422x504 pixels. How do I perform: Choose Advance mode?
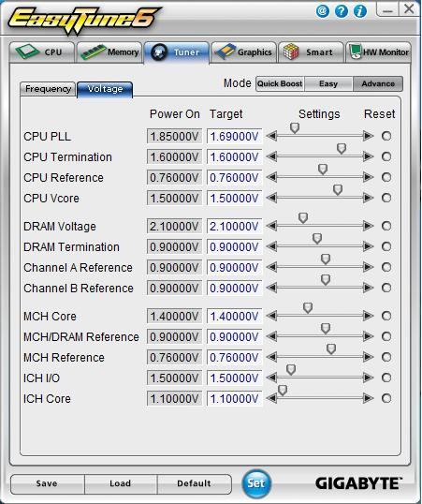378,84
